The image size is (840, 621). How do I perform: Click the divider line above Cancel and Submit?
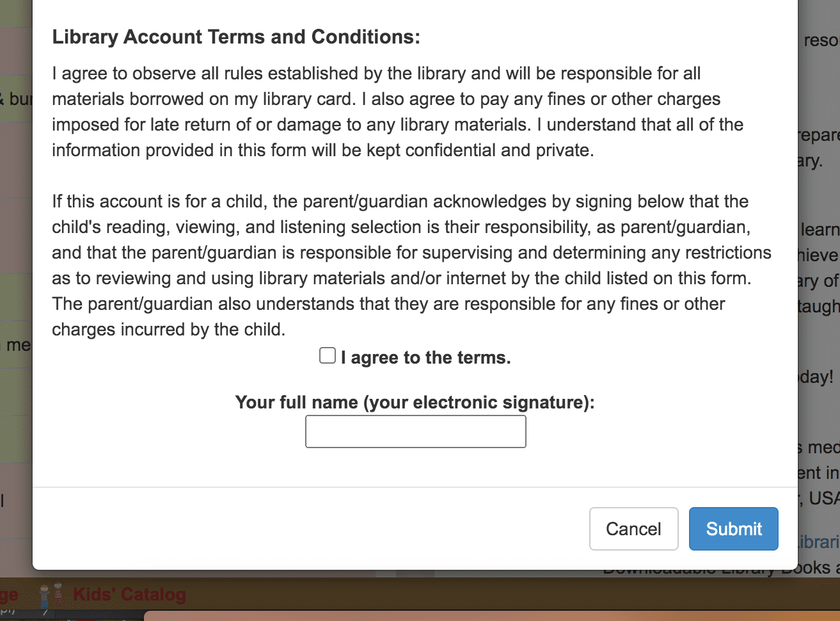point(415,487)
